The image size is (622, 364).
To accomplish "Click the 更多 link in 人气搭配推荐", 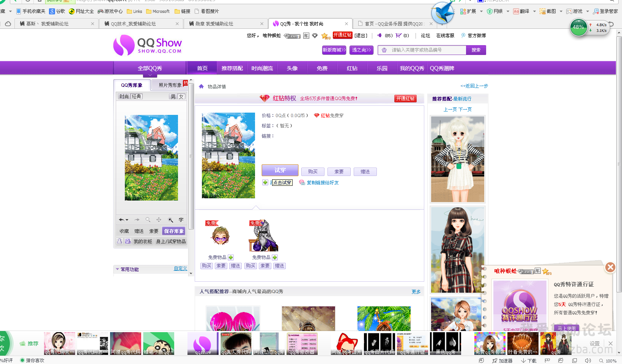I will pyautogui.click(x=416, y=292).
